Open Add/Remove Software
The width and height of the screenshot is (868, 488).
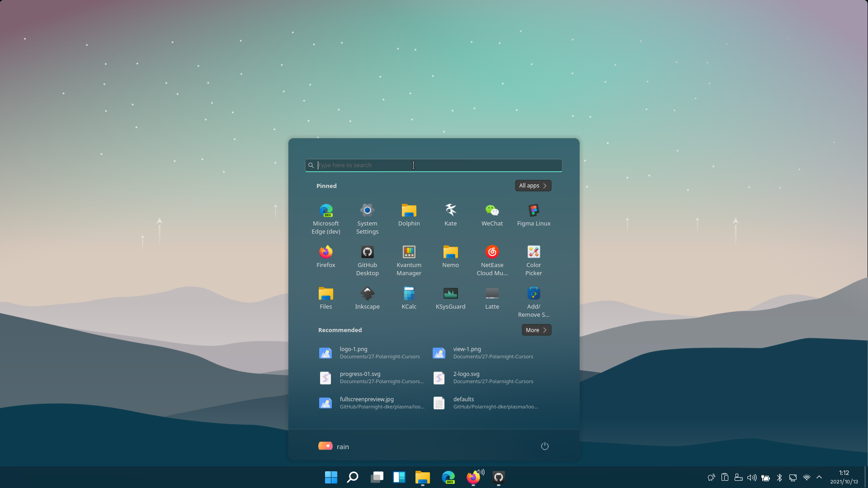[x=533, y=302]
